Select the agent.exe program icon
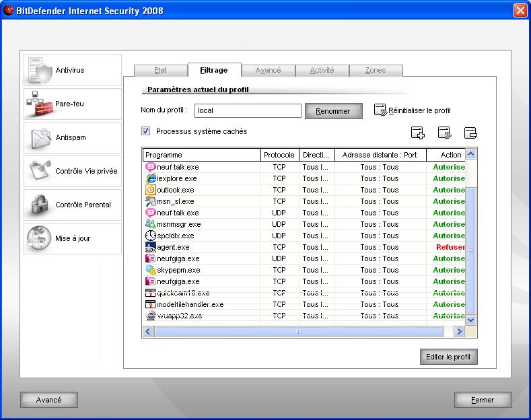Screen dimensions: 531x420 [150, 247]
